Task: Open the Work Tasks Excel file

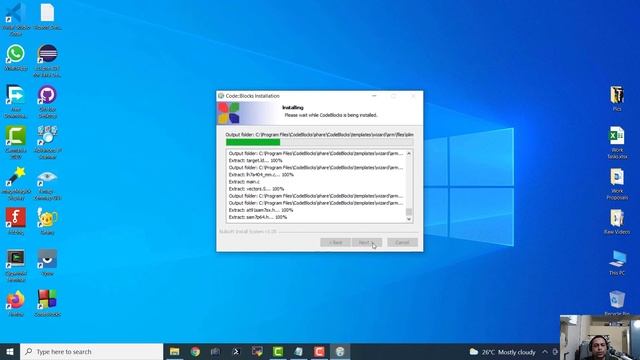Action: click(617, 142)
